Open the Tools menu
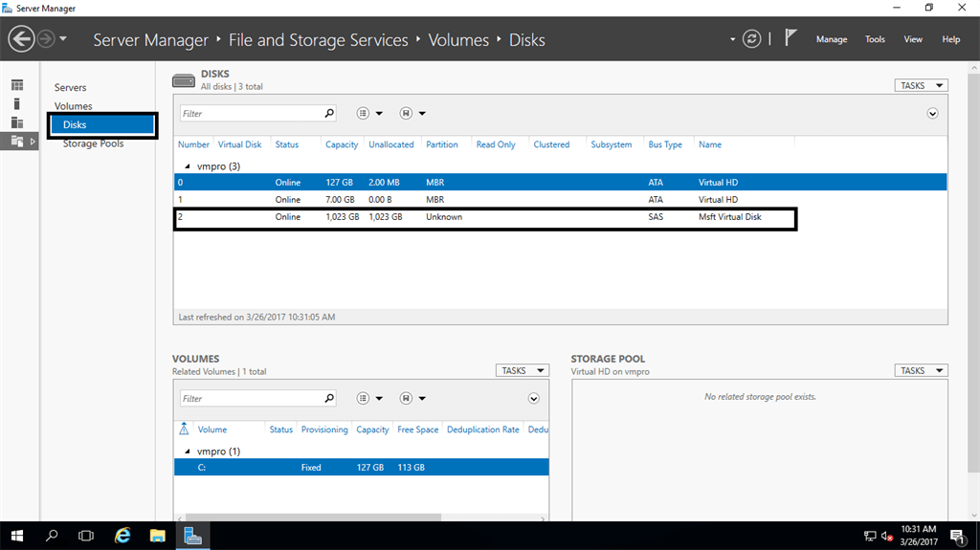The image size is (980, 550). coord(875,39)
